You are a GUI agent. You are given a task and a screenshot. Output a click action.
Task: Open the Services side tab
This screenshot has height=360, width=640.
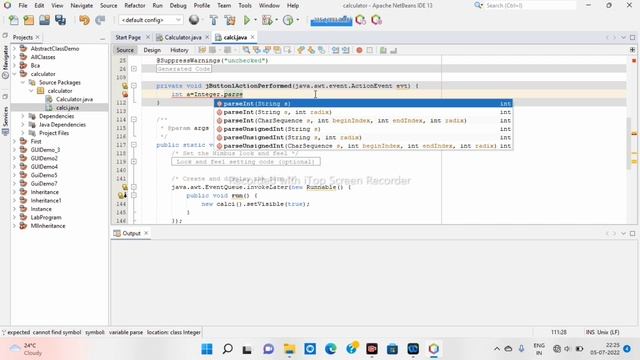click(x=5, y=121)
